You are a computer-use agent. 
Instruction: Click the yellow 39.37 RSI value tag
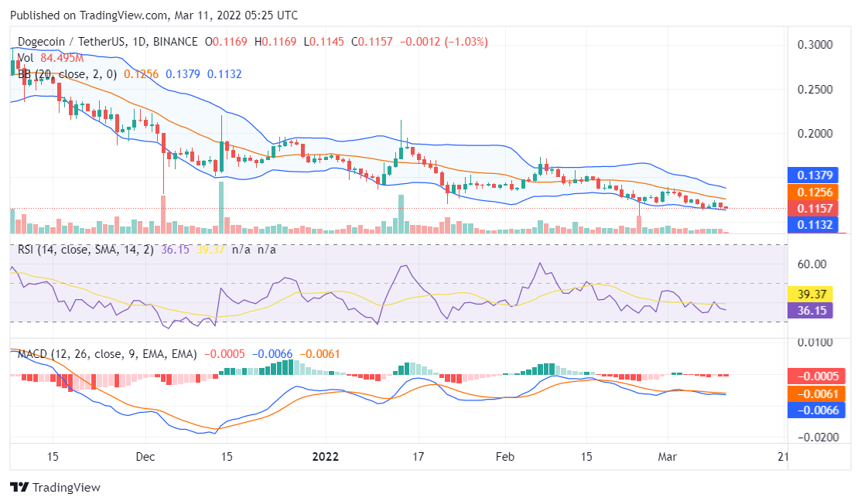point(813,294)
